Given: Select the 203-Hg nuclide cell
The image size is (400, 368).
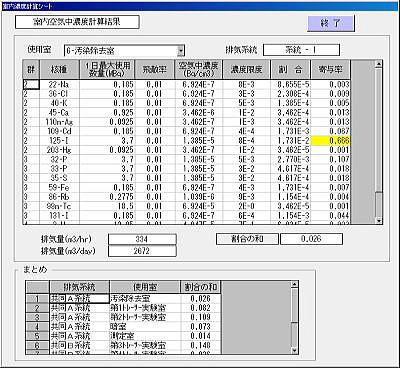Looking at the screenshot, I should pos(59,150).
